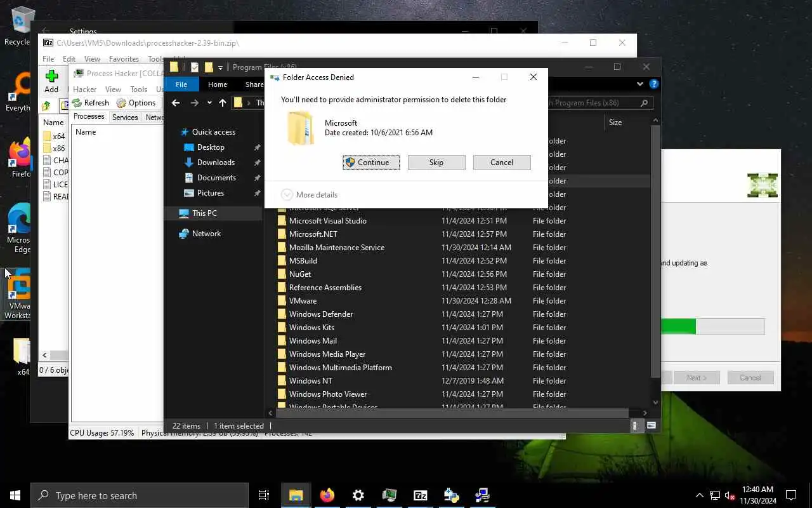
Task: Click Cancel in Folder Access Denied dialog
Action: [x=502, y=163]
